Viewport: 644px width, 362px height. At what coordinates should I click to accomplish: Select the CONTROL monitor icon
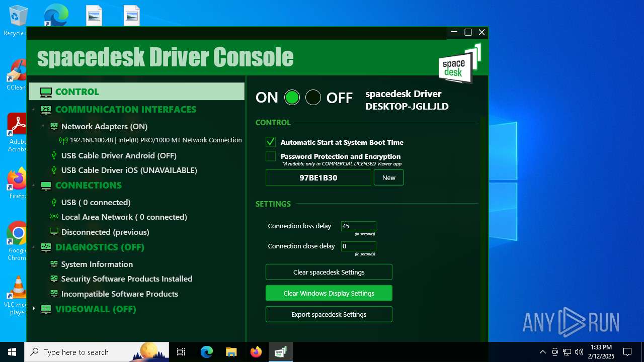coord(46,92)
